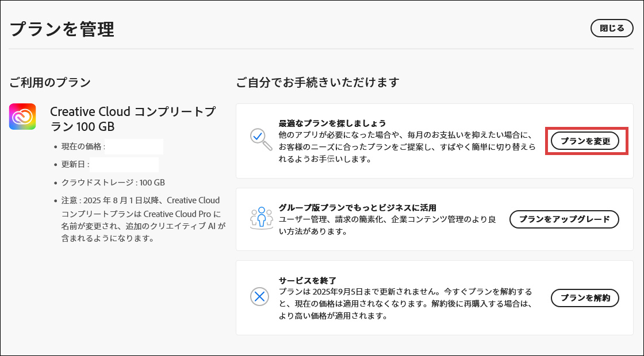Click the blue X cancel-service icon
Screen dimensions: 644x356
(x=259, y=296)
